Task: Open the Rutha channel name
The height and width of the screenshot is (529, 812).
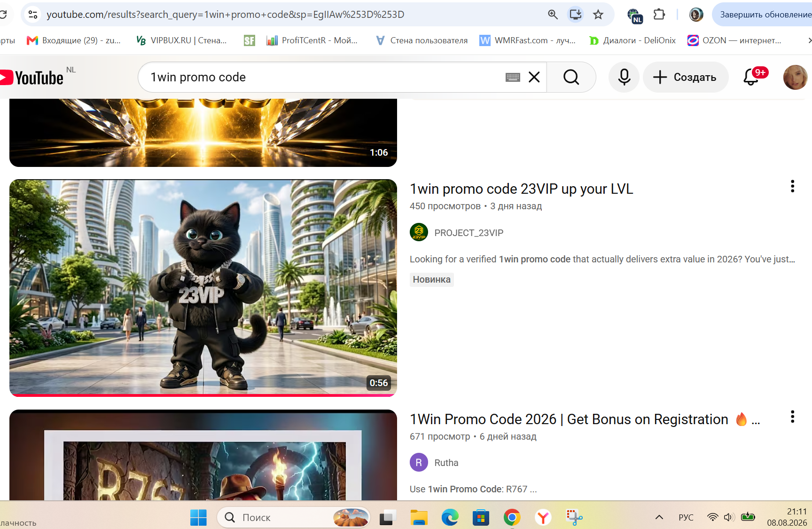Action: 446,463
